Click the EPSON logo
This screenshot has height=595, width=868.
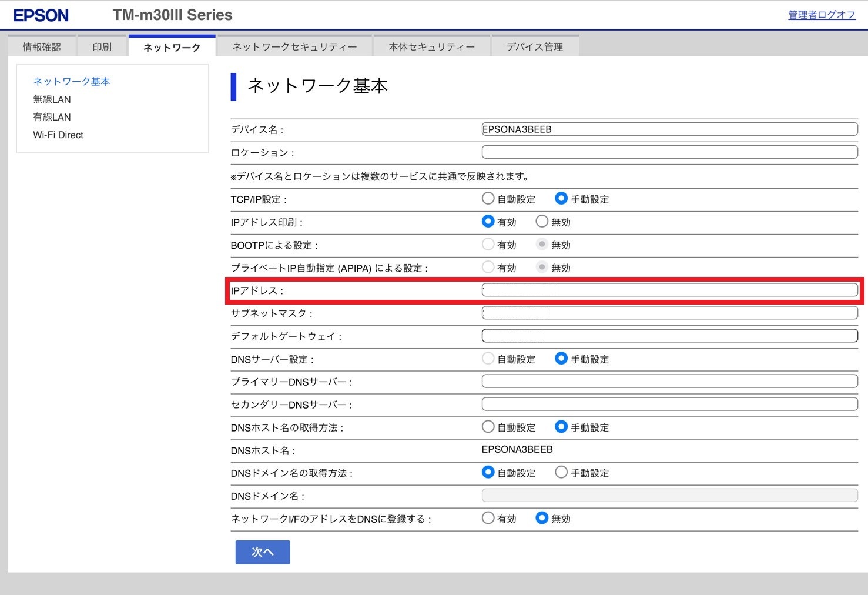click(x=41, y=15)
